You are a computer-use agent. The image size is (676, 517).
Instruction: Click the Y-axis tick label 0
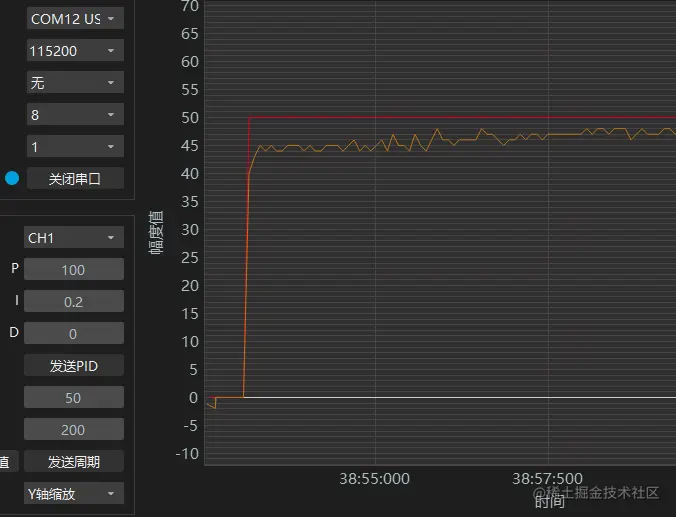[x=194, y=398]
